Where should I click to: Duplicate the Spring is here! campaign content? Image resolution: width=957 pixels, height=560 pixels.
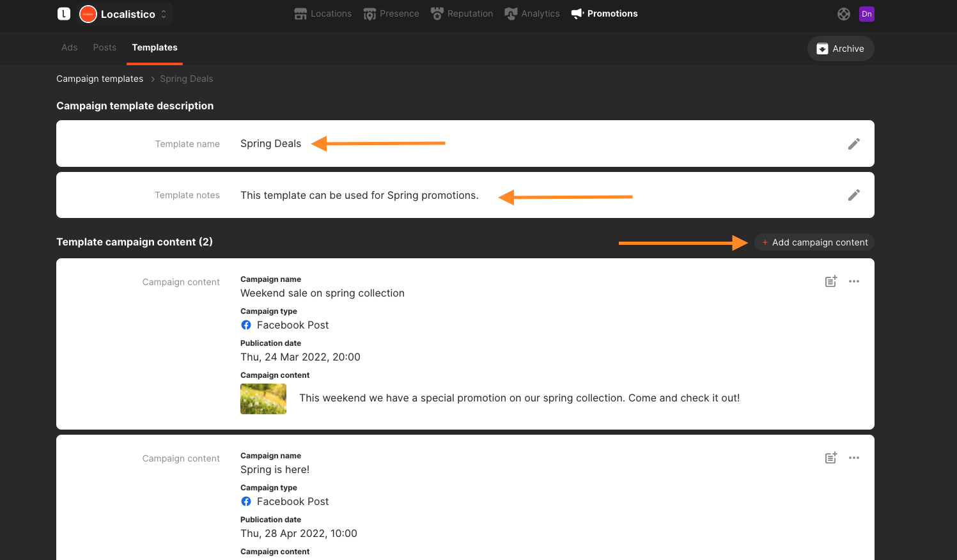[831, 458]
